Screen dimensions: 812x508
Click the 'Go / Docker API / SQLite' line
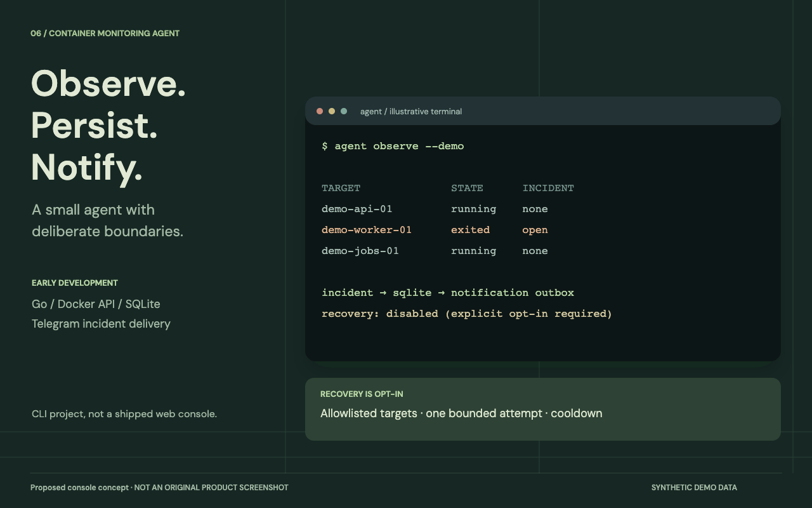(96, 304)
